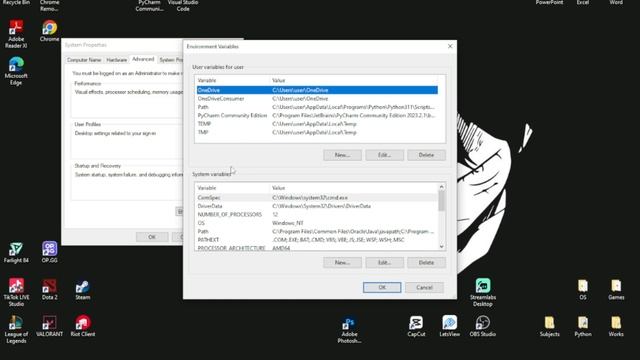Launch OBS Studio desktop icon
This screenshot has width=640, height=360.
click(x=482, y=326)
